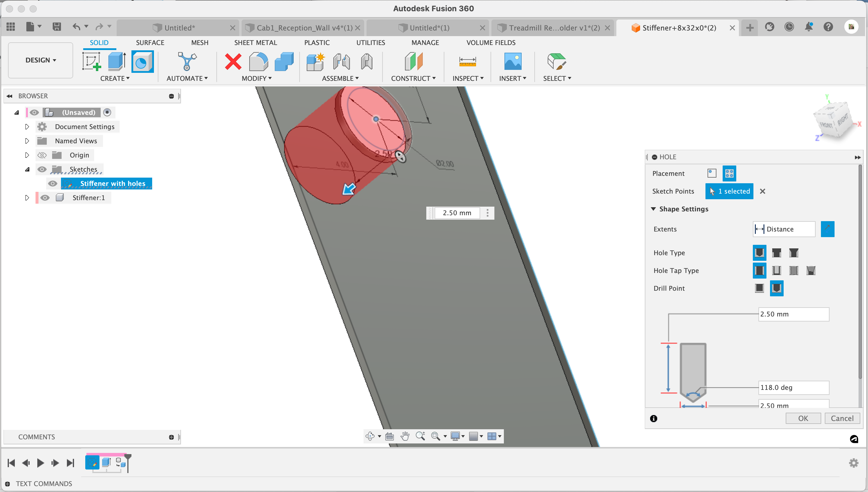Viewport: 868px width, 492px height.
Task: Switch to the SURFACE ribbon tab
Action: [x=150, y=43]
